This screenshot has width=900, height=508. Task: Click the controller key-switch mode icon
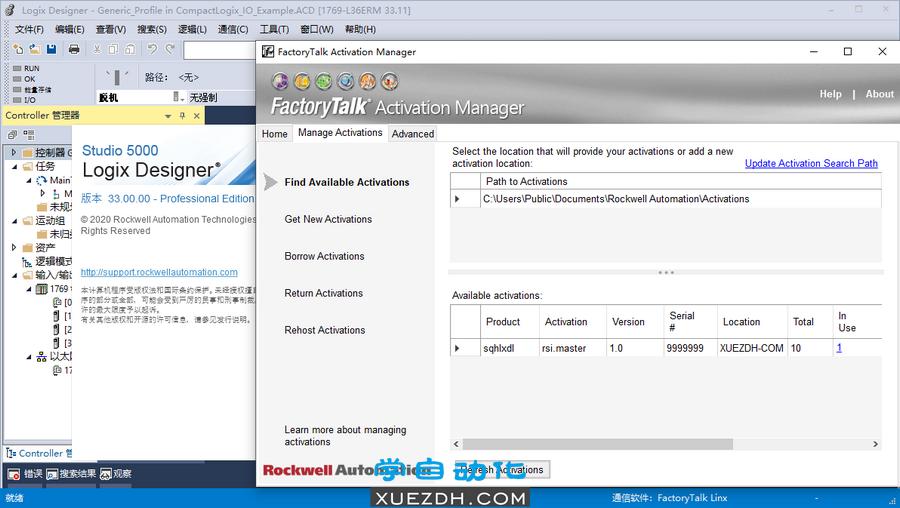pos(117,77)
